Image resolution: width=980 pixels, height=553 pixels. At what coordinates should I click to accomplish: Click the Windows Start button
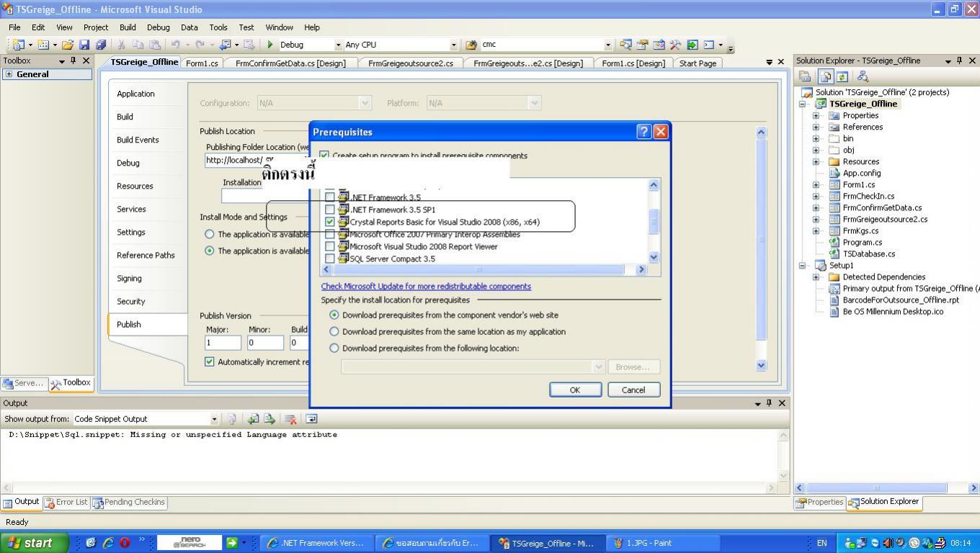click(x=35, y=543)
